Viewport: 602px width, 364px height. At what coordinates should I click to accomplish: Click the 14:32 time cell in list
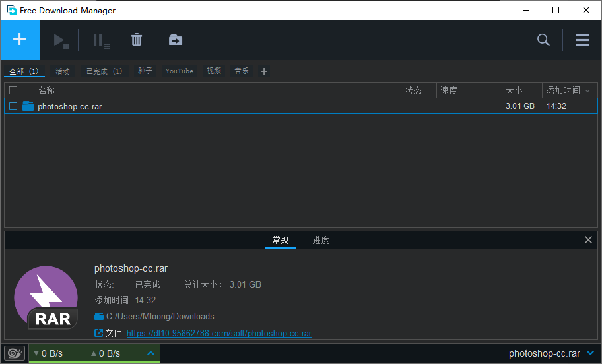click(x=556, y=106)
